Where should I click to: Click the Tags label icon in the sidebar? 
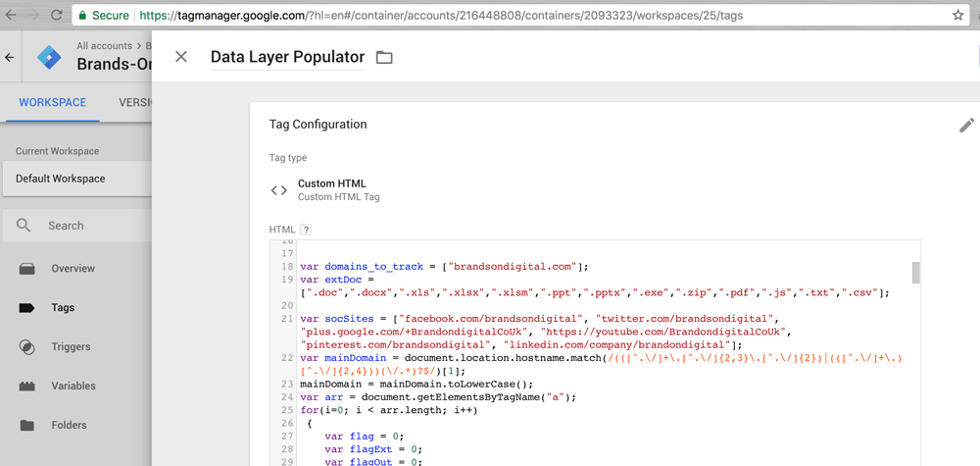tap(26, 308)
